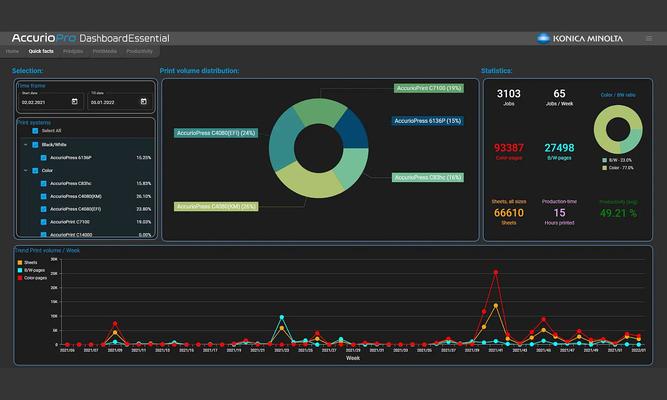
Task: Click the AccurioPress C4080(KM) (26%) chart label
Action: (216, 206)
